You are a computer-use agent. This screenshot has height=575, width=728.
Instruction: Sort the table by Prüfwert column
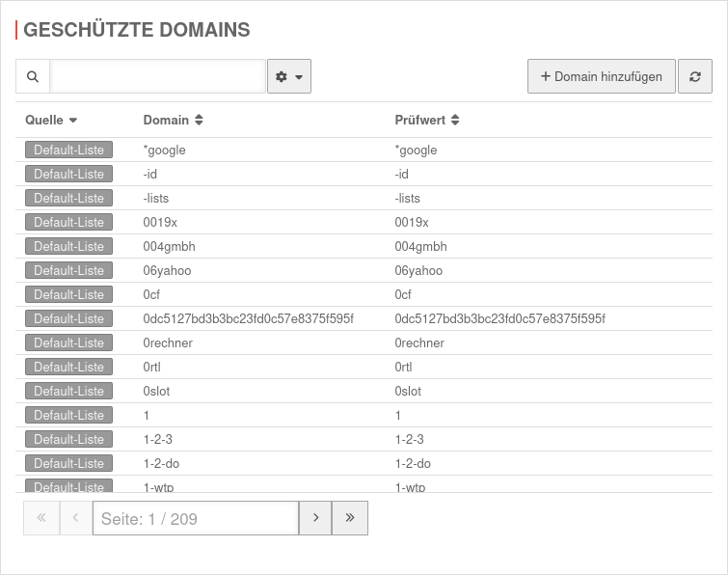[426, 121]
